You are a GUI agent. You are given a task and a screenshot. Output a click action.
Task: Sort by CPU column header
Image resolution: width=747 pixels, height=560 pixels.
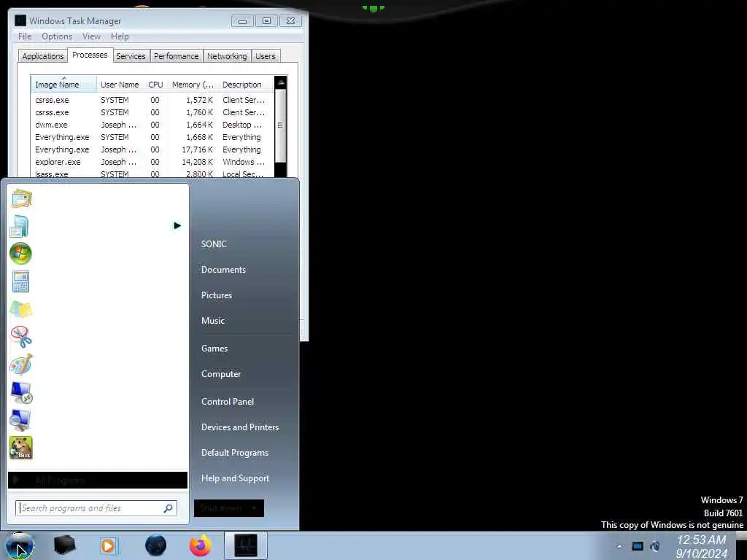pos(156,85)
